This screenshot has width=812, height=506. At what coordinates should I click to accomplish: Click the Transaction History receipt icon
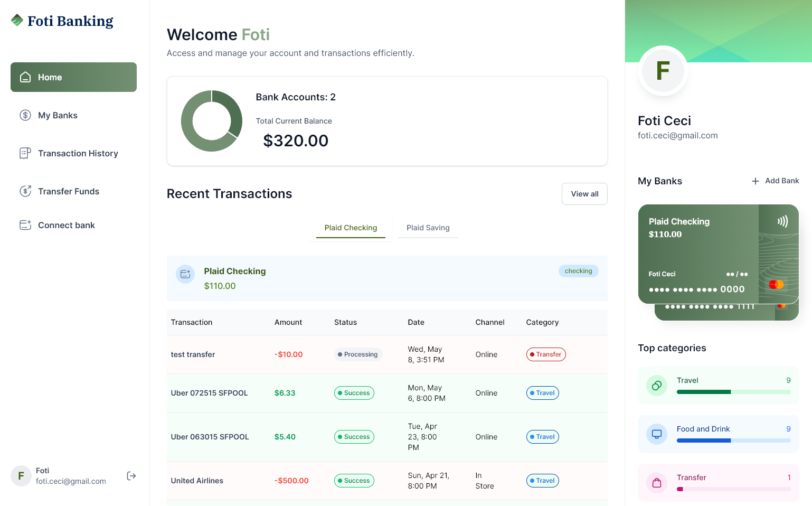(25, 153)
